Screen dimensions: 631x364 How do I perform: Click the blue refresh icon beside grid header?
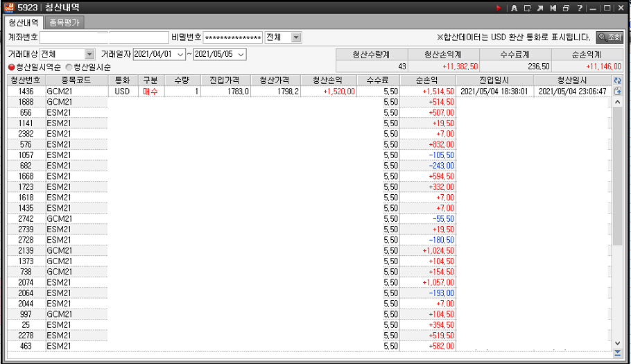(x=618, y=80)
